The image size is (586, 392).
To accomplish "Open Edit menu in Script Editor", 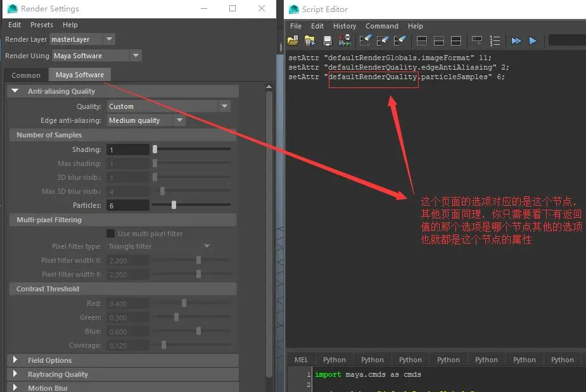I will pyautogui.click(x=317, y=26).
